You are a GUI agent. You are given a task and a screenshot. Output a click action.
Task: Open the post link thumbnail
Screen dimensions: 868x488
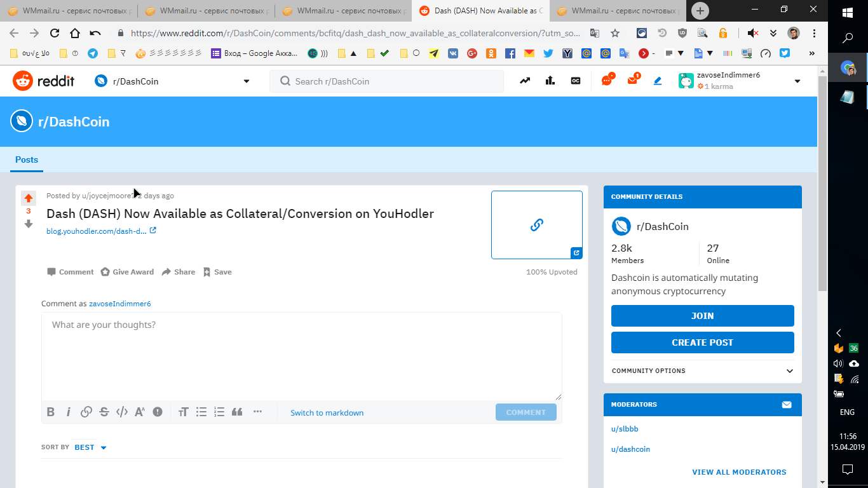537,225
